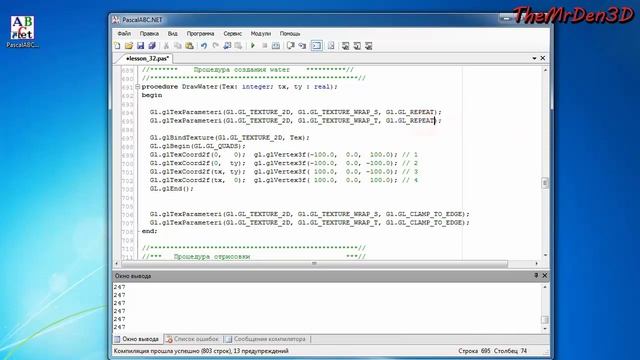Open the editor tab list dropdown arrow
The width and height of the screenshot is (640, 360).
click(x=534, y=58)
